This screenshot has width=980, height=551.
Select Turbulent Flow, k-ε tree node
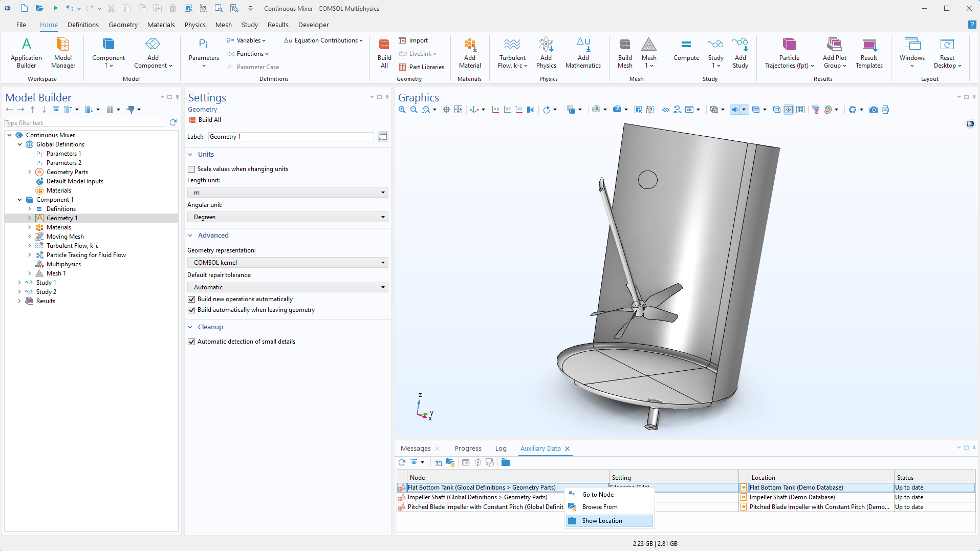tap(72, 246)
